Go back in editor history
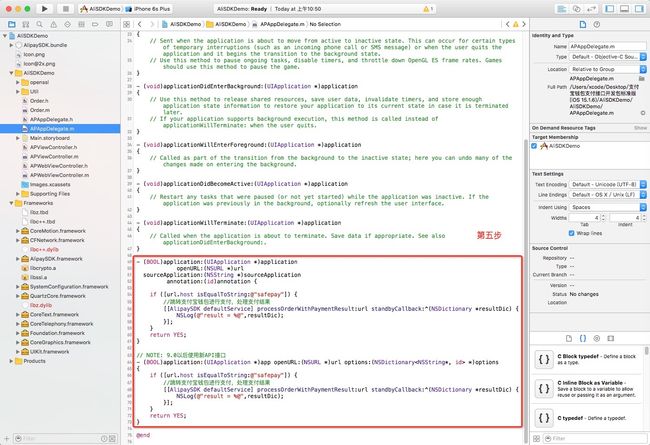The height and width of the screenshot is (445, 650). click(140, 24)
